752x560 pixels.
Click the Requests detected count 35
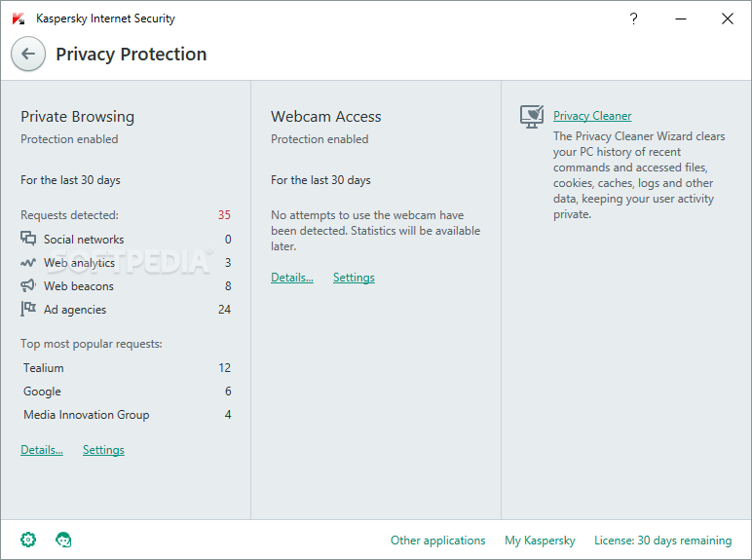point(224,215)
